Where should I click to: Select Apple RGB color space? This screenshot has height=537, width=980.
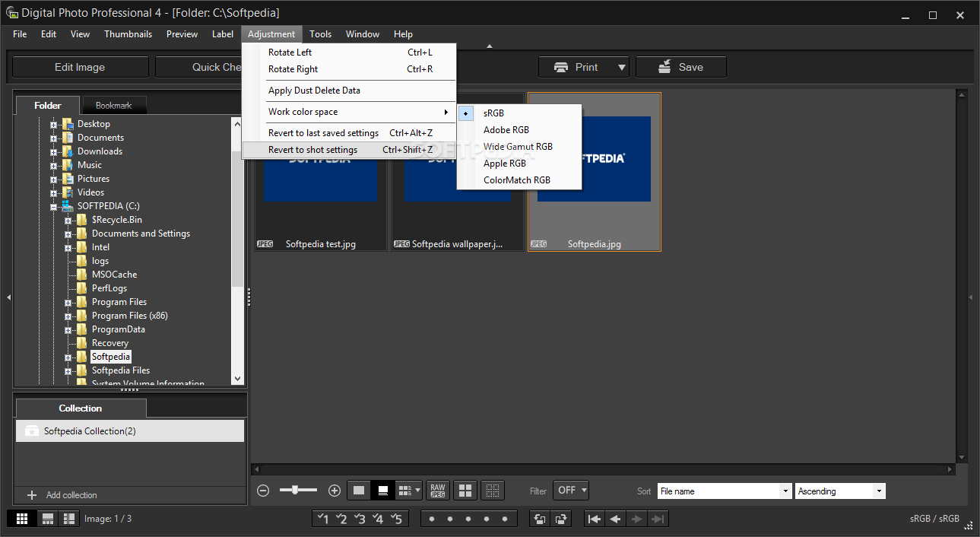point(505,164)
